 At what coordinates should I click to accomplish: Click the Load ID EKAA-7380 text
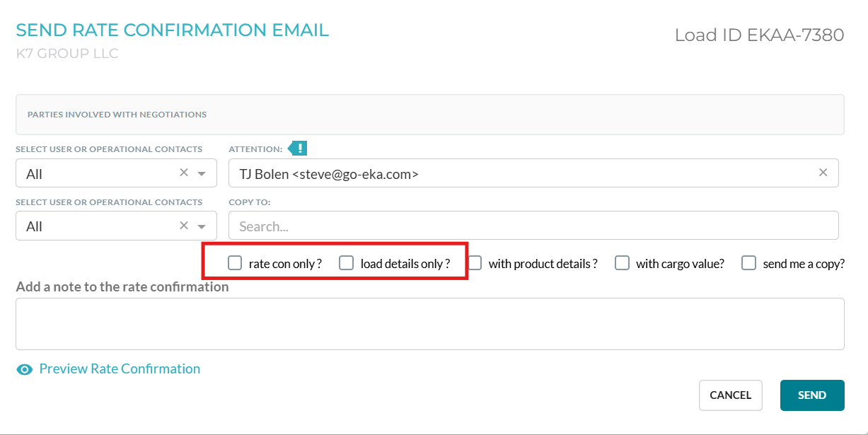[x=759, y=35]
